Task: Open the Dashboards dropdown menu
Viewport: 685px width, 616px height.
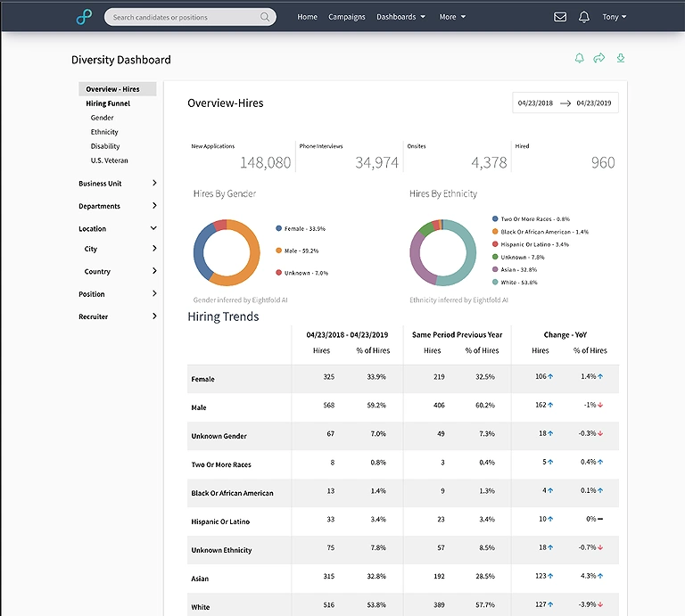Action: tap(400, 17)
